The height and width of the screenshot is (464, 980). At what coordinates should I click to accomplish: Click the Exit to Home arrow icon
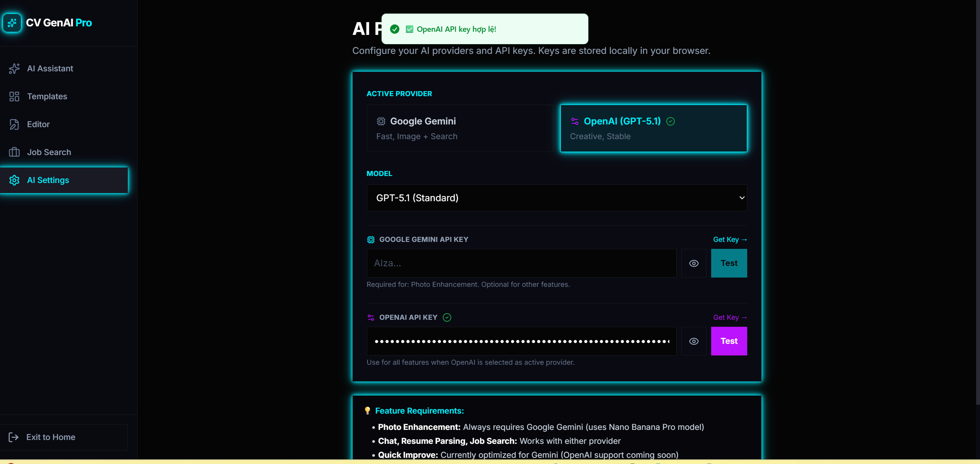pos(14,437)
